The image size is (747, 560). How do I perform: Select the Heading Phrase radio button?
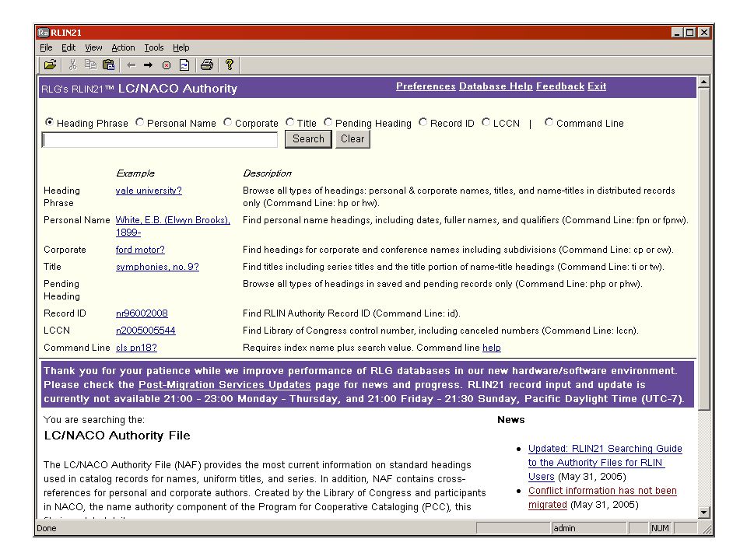pyautogui.click(x=48, y=122)
